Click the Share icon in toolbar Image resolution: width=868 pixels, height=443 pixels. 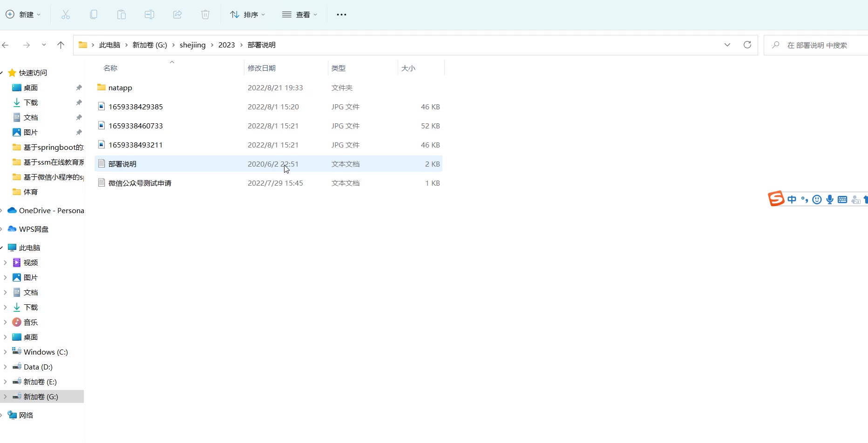177,15
